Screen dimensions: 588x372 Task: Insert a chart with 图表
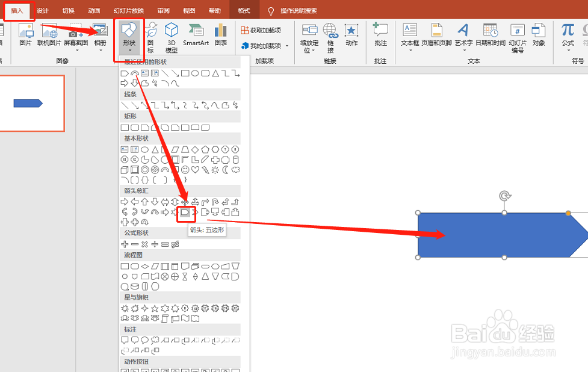[221, 34]
